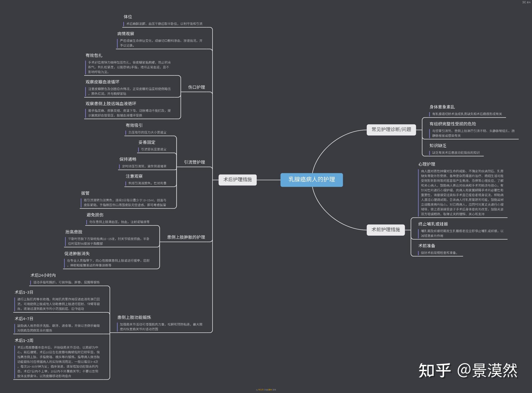
Task: Select the 观察皮瓣血液循环 node
Action: pyautogui.click(x=102, y=82)
